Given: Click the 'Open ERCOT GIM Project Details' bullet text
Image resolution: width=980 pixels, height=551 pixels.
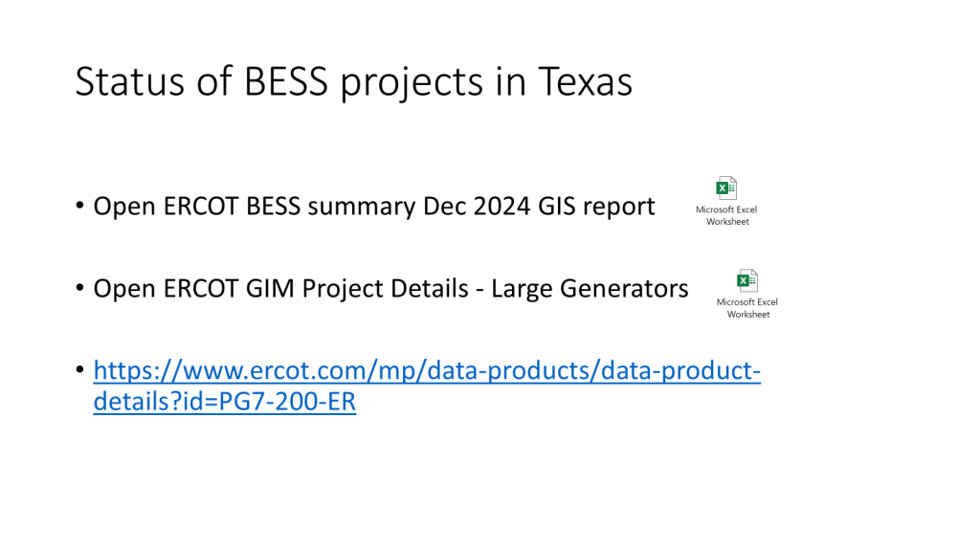Looking at the screenshot, I should pos(390,288).
